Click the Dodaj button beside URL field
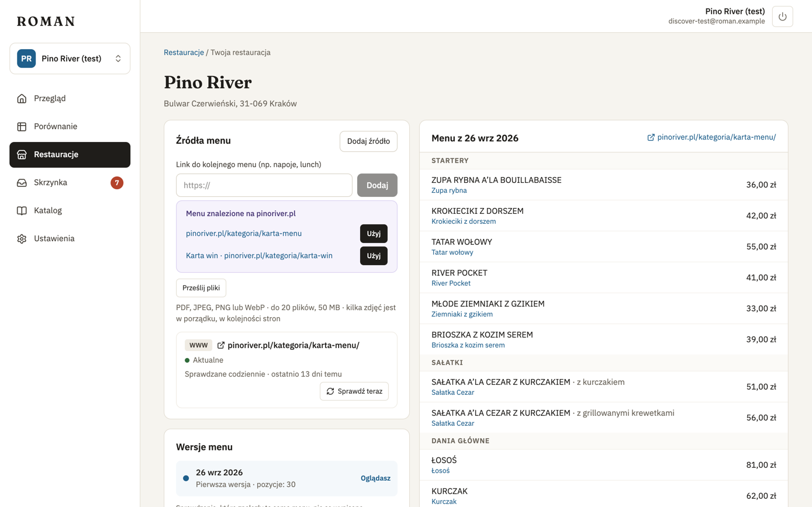This screenshot has width=812, height=507. click(377, 185)
